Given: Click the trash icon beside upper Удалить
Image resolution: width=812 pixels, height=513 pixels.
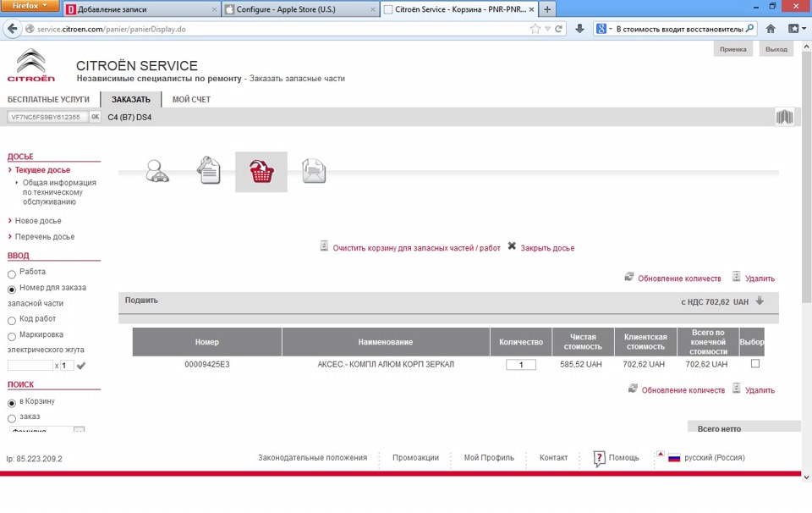Looking at the screenshot, I should (737, 276).
